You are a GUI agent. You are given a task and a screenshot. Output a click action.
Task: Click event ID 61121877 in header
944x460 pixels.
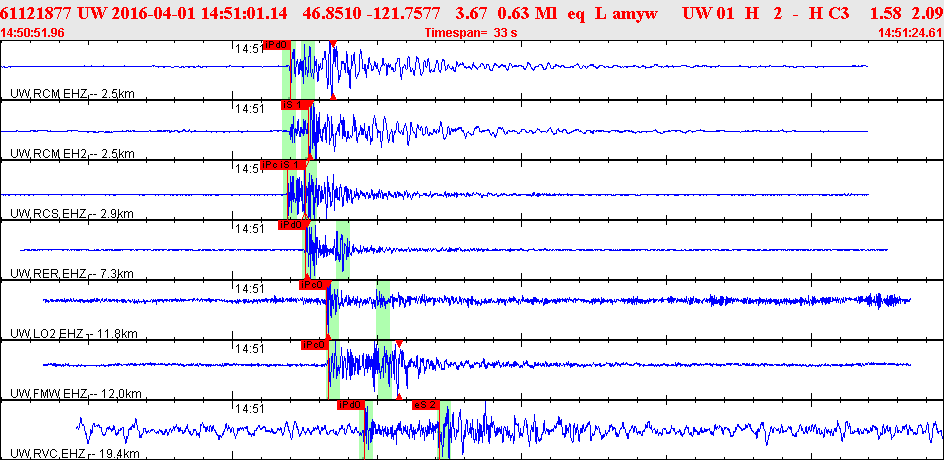[37, 12]
